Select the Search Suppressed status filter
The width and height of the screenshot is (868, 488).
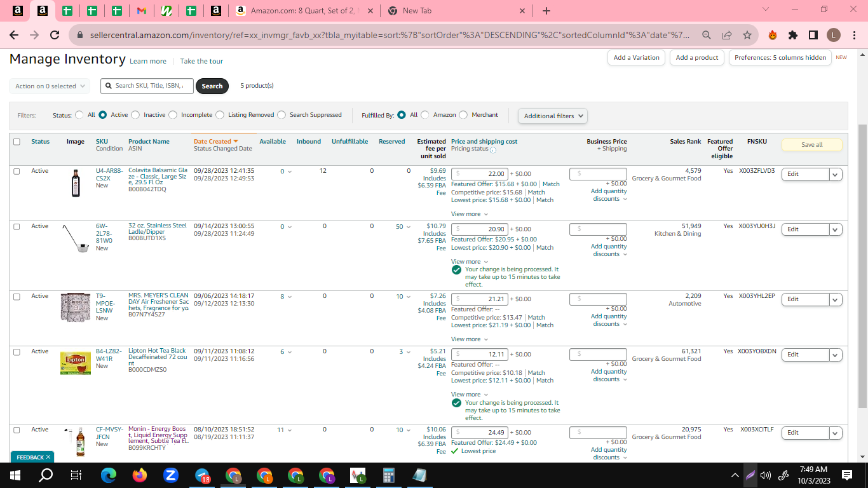[x=281, y=115]
